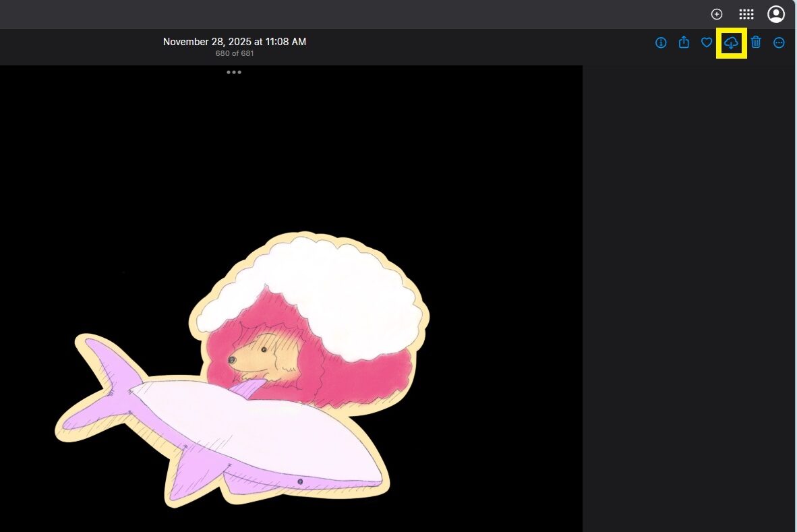Open the iCloud apps grid launcher
Viewport: 797px width, 532px height.
[x=746, y=14]
